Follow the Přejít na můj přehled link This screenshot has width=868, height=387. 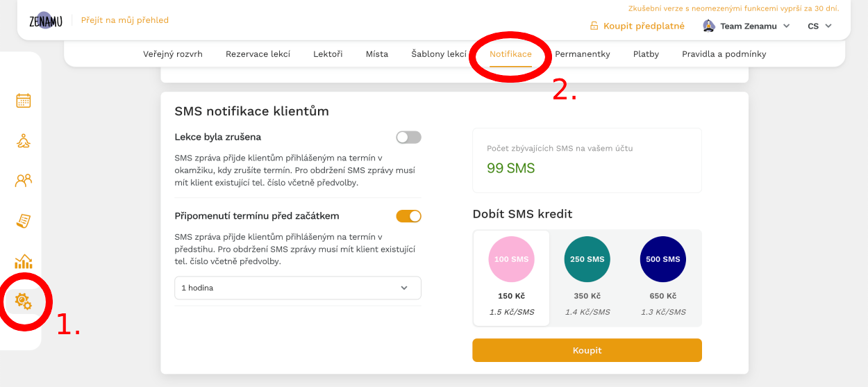point(125,20)
